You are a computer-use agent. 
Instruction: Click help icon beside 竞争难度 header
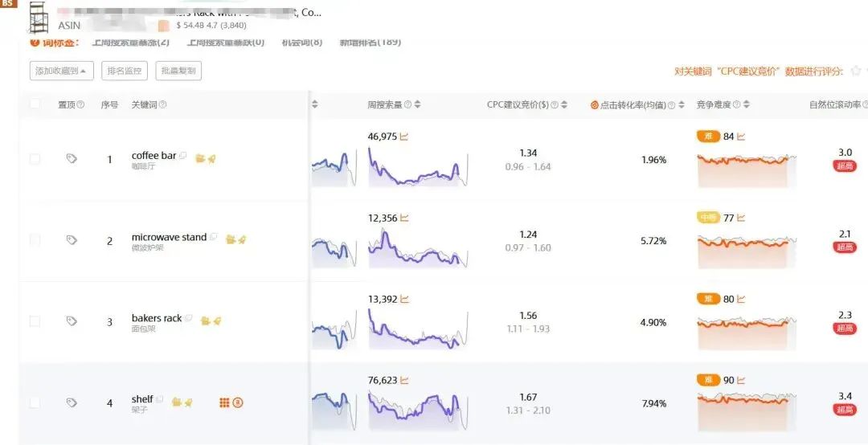(x=736, y=104)
